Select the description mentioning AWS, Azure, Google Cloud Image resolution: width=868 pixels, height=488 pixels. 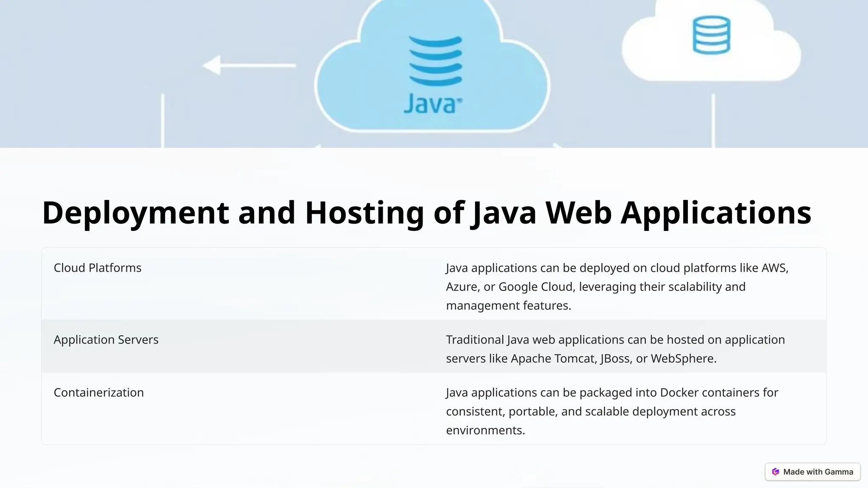coord(617,287)
